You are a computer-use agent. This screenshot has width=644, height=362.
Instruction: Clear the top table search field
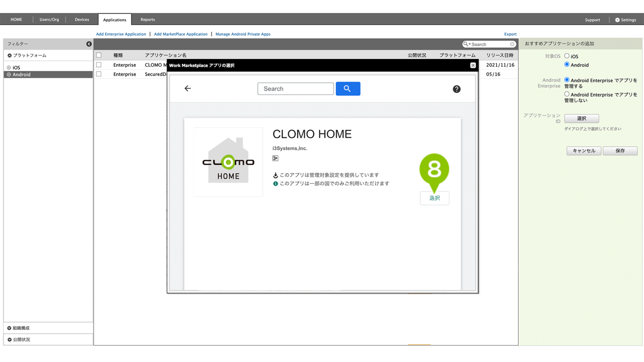point(512,44)
